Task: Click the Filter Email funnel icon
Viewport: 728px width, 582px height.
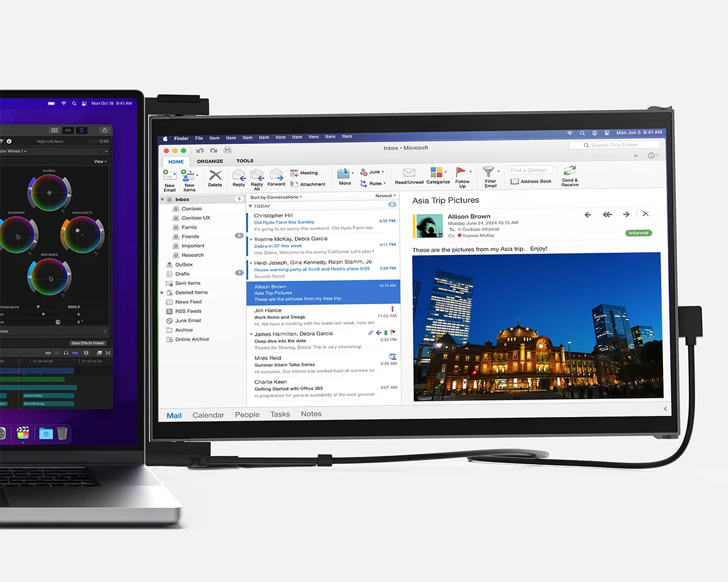Action: point(489,172)
